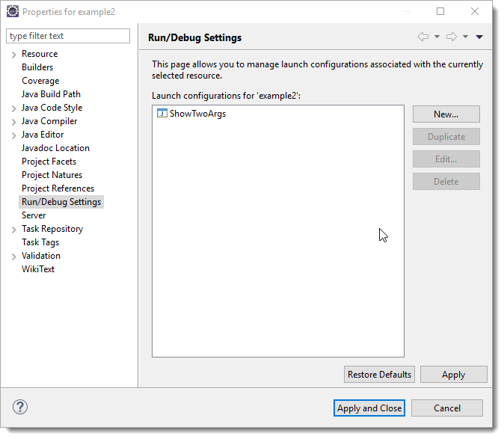Click the Eclipse icon in title bar
This screenshot has height=439, width=504.
13,11
